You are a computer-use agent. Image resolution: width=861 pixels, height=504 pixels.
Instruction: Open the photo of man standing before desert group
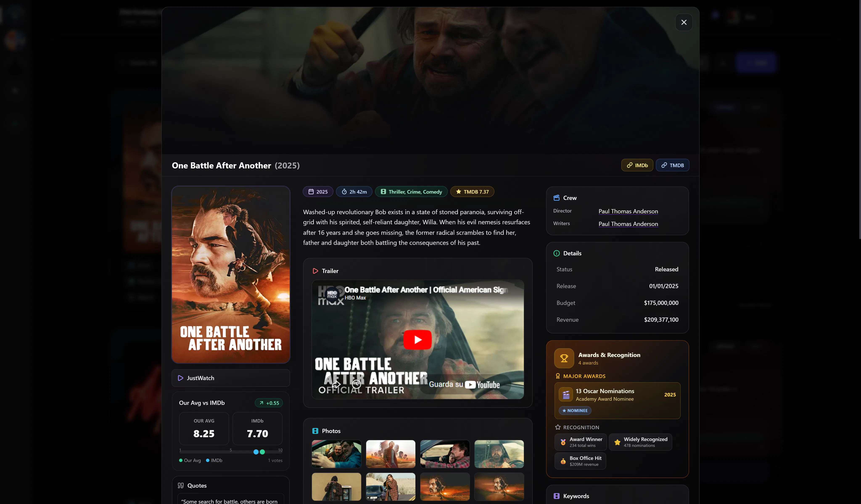pyautogui.click(x=391, y=454)
